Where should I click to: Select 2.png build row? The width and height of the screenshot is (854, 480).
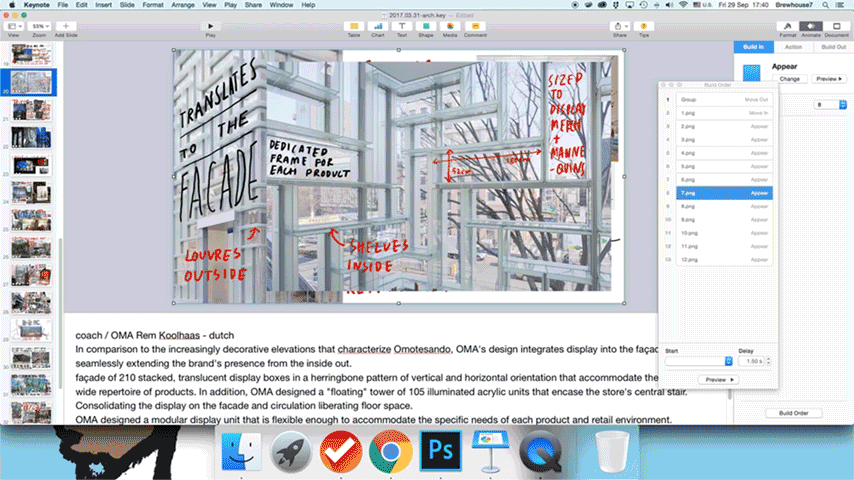[724, 126]
